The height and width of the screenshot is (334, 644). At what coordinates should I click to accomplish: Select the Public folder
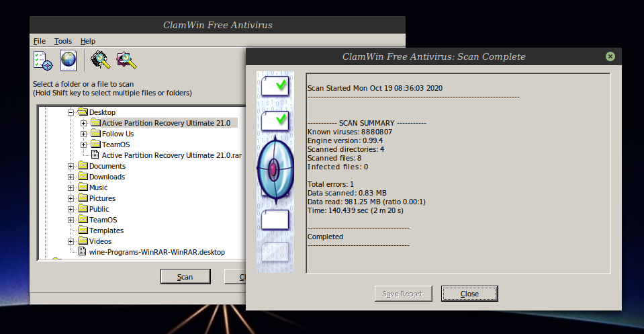pyautogui.click(x=99, y=209)
